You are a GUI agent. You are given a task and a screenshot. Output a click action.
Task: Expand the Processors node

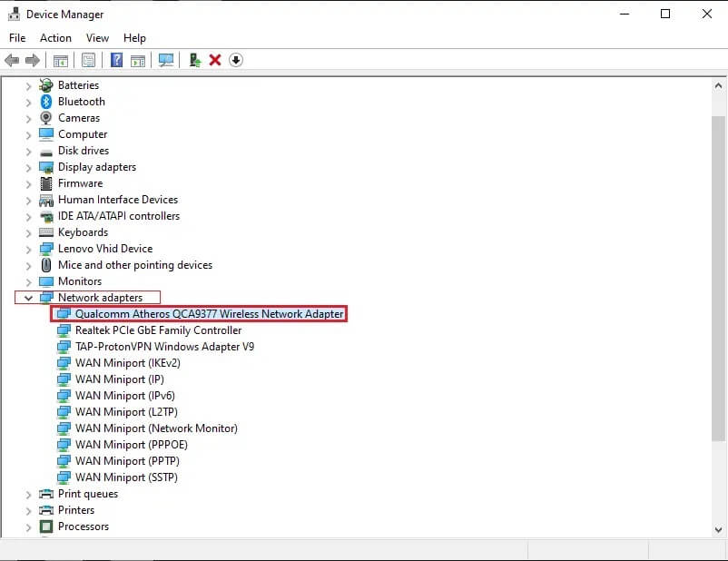point(28,527)
